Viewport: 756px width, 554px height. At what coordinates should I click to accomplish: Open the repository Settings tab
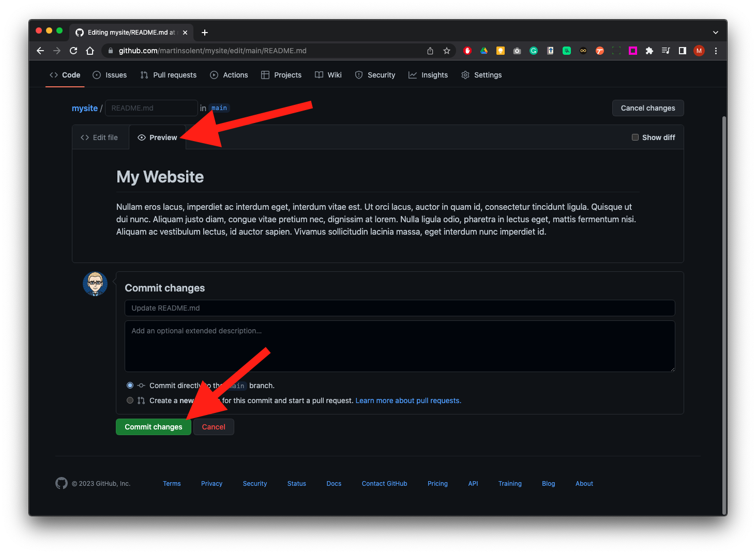pos(481,75)
